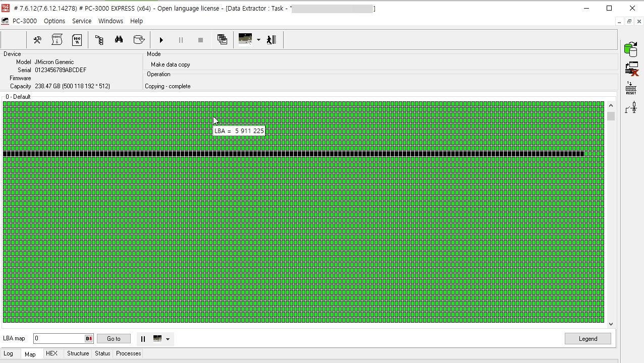
Task: Click the green database cylinders icon
Action: click(x=631, y=49)
